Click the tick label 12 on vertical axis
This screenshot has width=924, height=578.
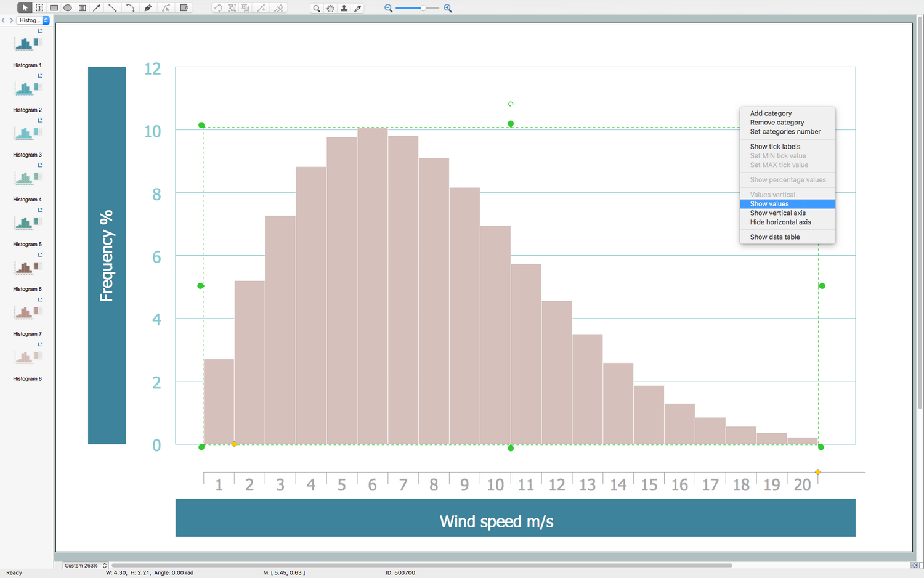[x=153, y=68]
